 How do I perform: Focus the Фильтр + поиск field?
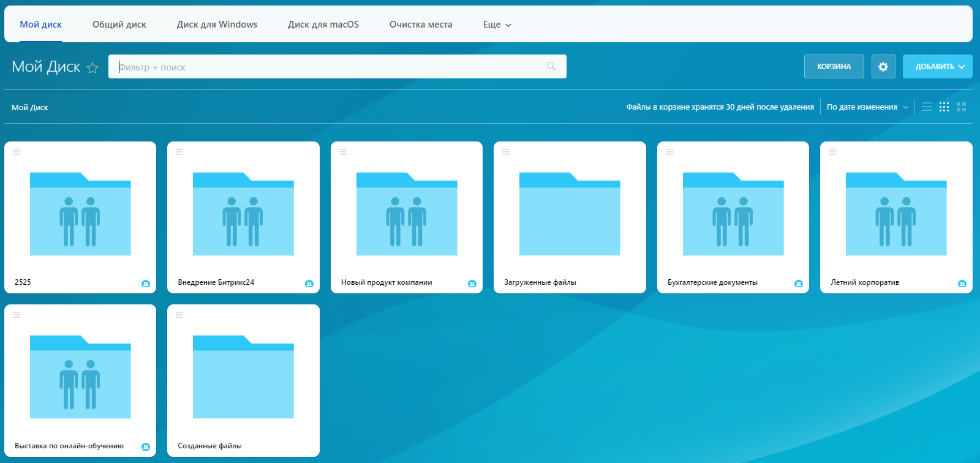click(x=337, y=67)
